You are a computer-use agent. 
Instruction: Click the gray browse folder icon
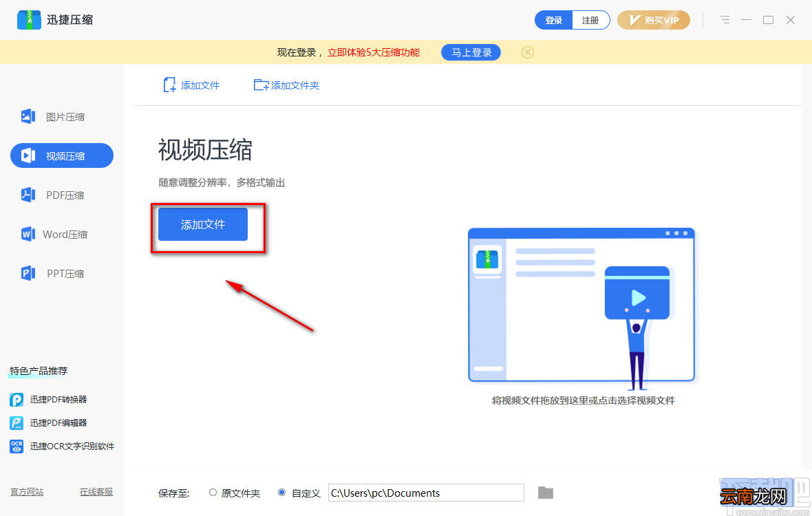545,493
